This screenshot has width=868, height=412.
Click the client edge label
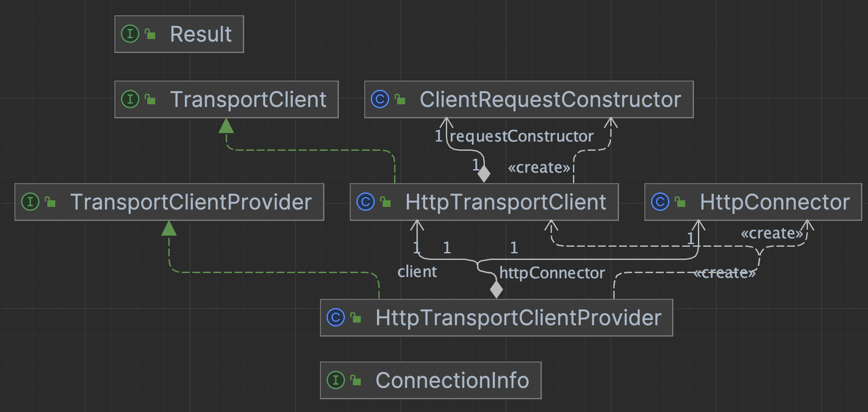tap(417, 272)
